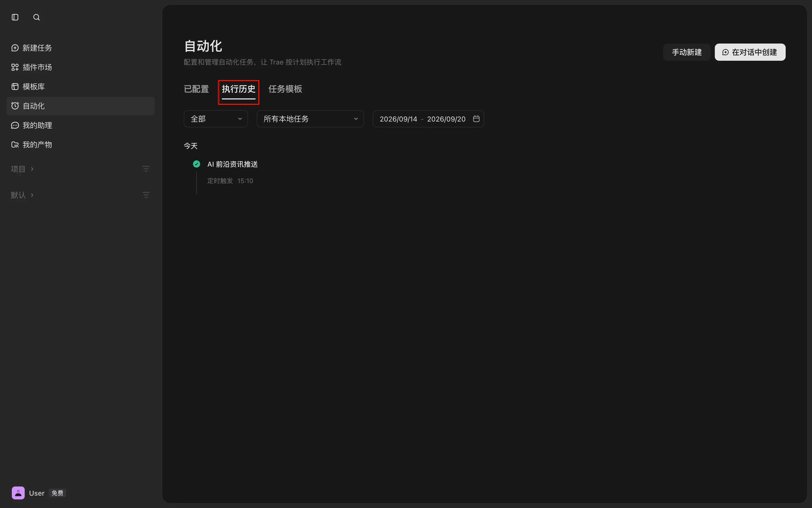Image resolution: width=812 pixels, height=508 pixels.
Task: Click the 在对话中创建 button
Action: coord(750,52)
